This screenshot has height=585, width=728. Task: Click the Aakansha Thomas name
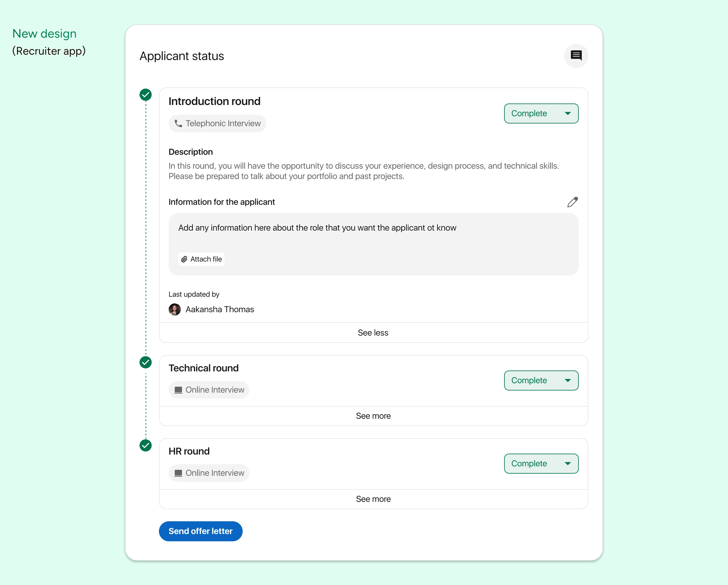point(220,309)
